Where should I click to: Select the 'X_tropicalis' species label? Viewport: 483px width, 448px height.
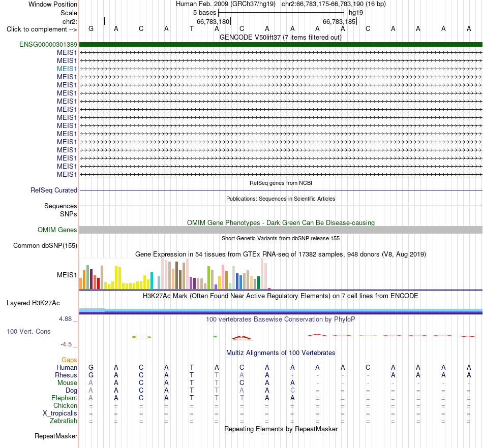(60, 413)
